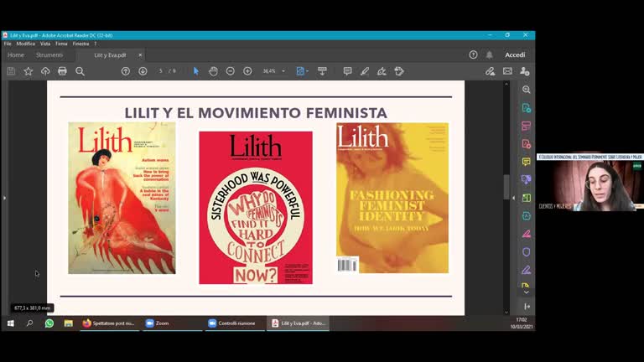Expand the fit page options dropdown
This screenshot has width=644, height=362.
pos(309,71)
